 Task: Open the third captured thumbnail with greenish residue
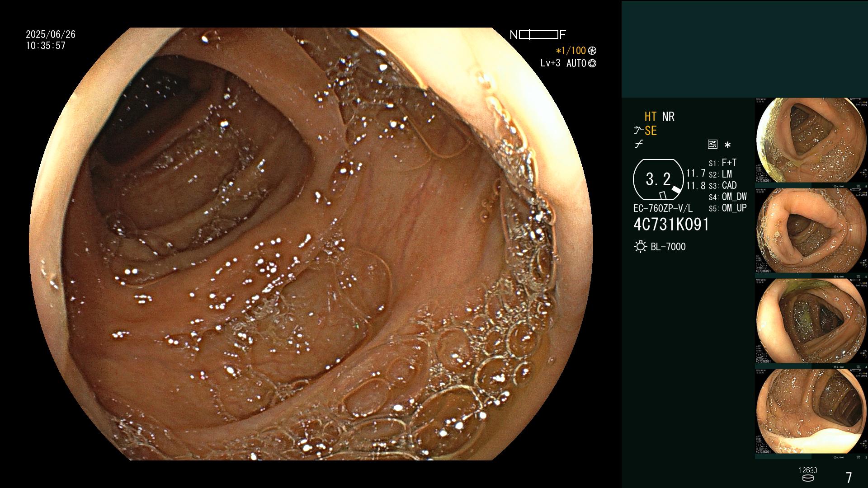(x=811, y=321)
